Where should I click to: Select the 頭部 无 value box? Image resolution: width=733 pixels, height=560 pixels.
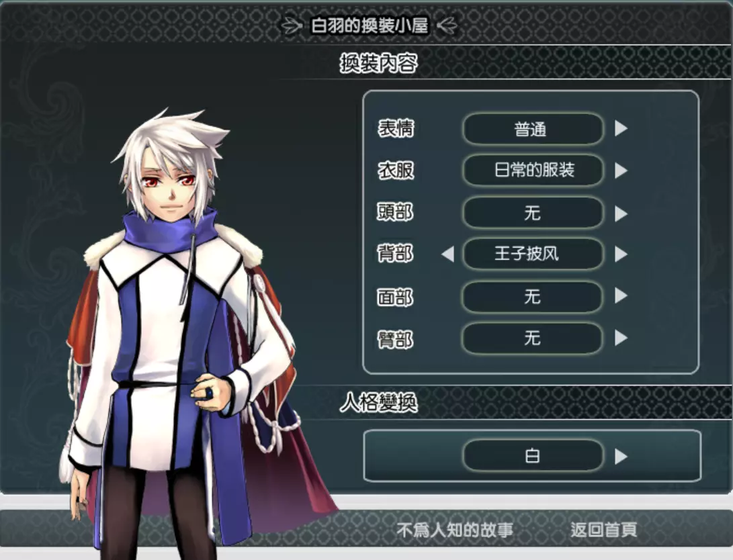(x=533, y=213)
